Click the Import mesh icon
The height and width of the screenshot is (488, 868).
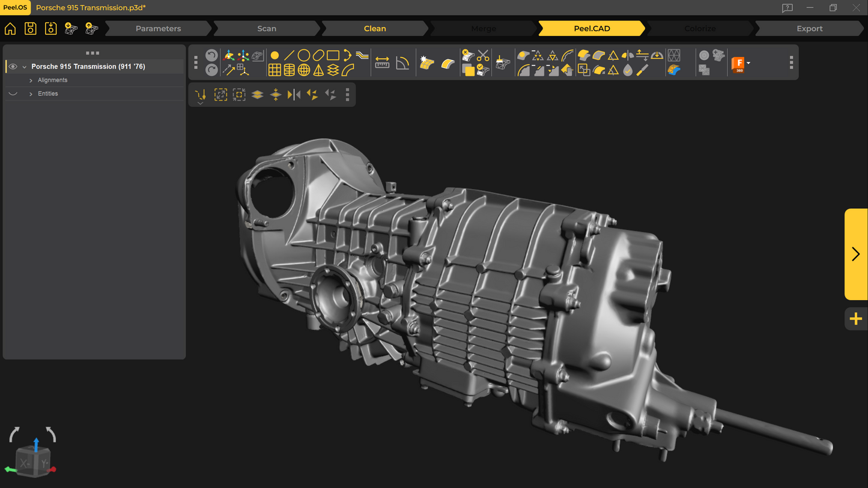tap(71, 29)
